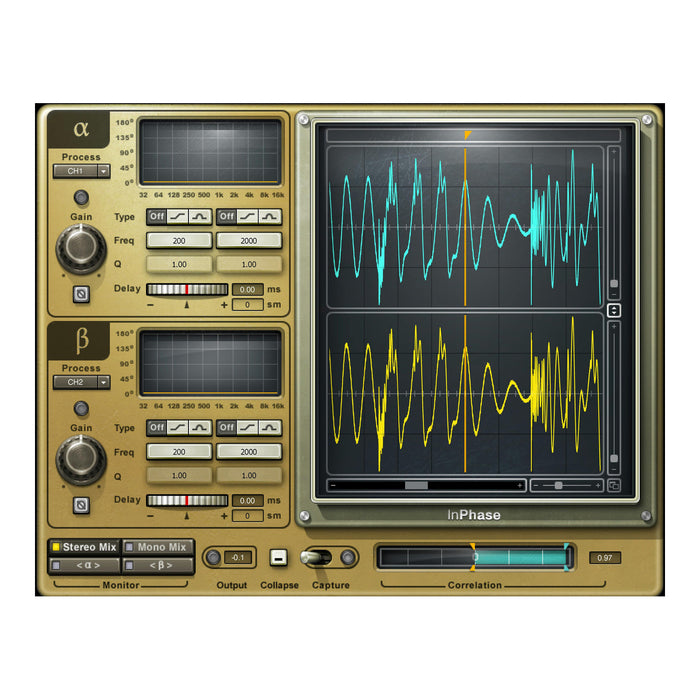Adjust the horizontal zoom slider handle
Screen dimensions: 700x700
pyautogui.click(x=558, y=485)
